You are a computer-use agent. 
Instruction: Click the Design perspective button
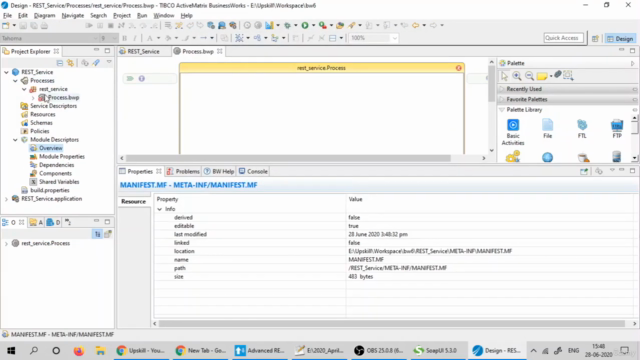[x=620, y=38]
